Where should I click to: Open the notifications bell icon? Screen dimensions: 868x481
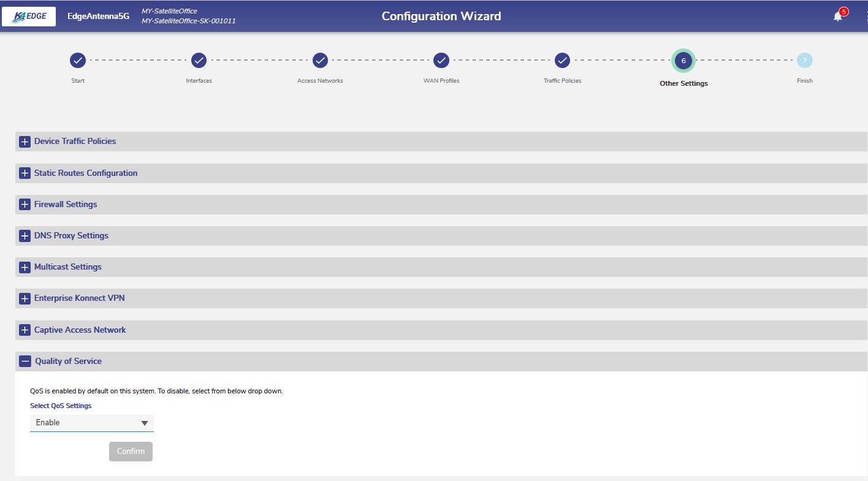pos(838,17)
